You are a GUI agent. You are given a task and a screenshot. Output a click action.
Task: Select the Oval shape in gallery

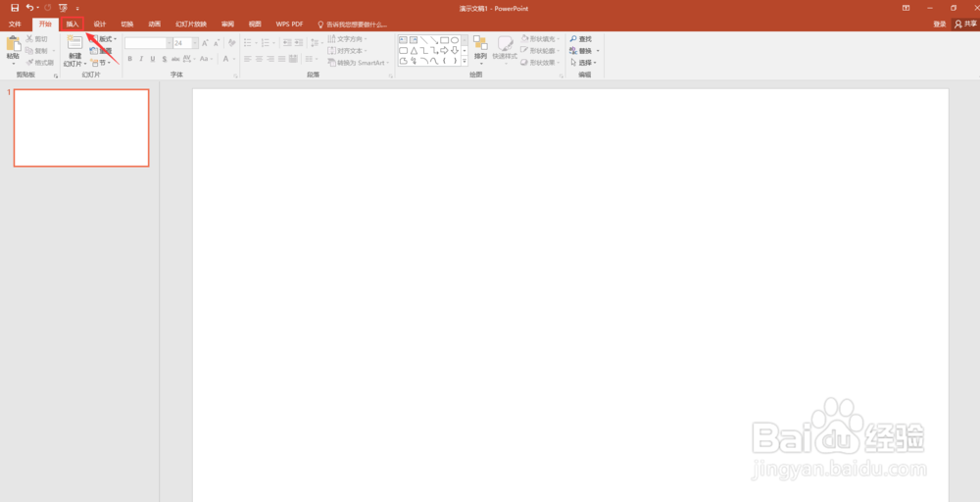(x=455, y=40)
